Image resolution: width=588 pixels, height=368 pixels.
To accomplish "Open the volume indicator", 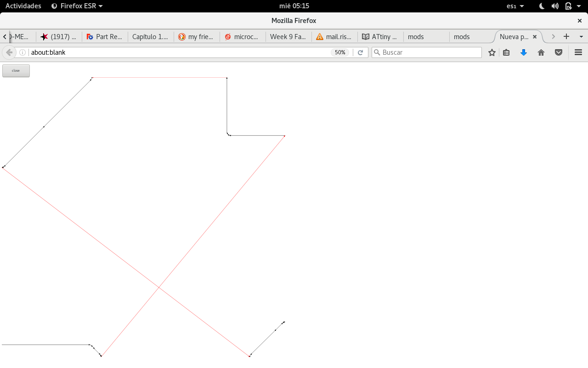I will click(x=555, y=6).
